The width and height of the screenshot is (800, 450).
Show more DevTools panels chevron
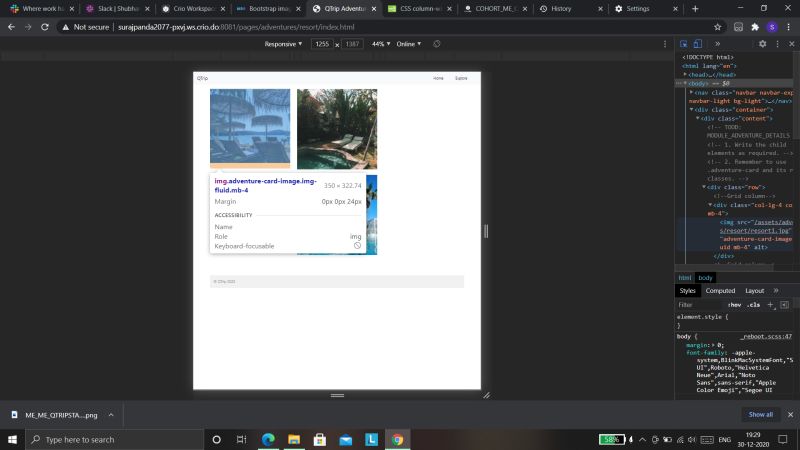point(717,44)
